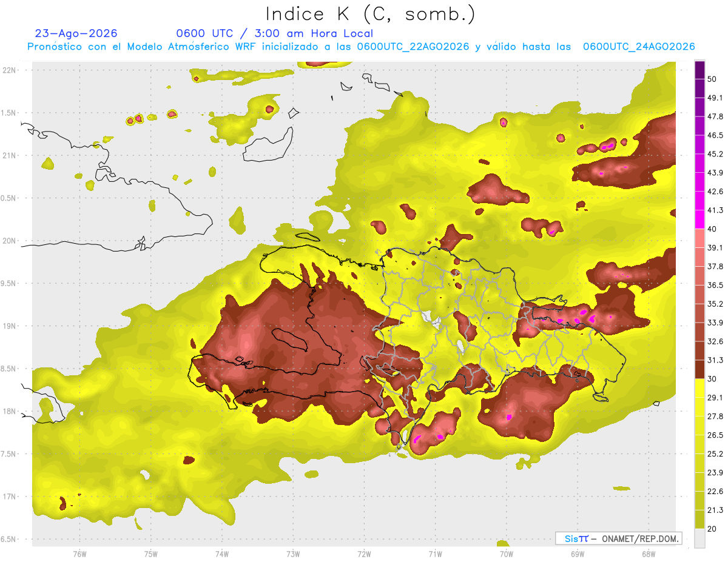Click the '76W' longitude label
Screen dimensions: 728x562
(79, 554)
